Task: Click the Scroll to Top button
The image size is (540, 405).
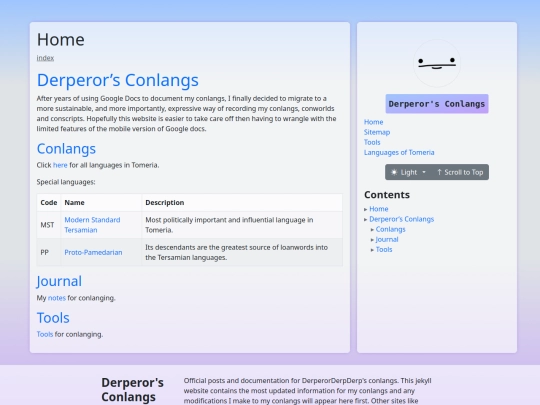Action: [x=460, y=172]
